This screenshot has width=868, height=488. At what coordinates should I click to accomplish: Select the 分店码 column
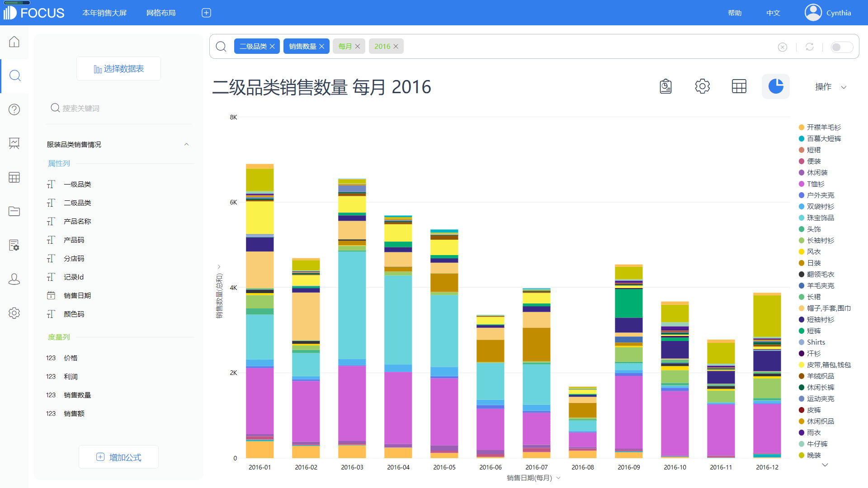point(74,259)
